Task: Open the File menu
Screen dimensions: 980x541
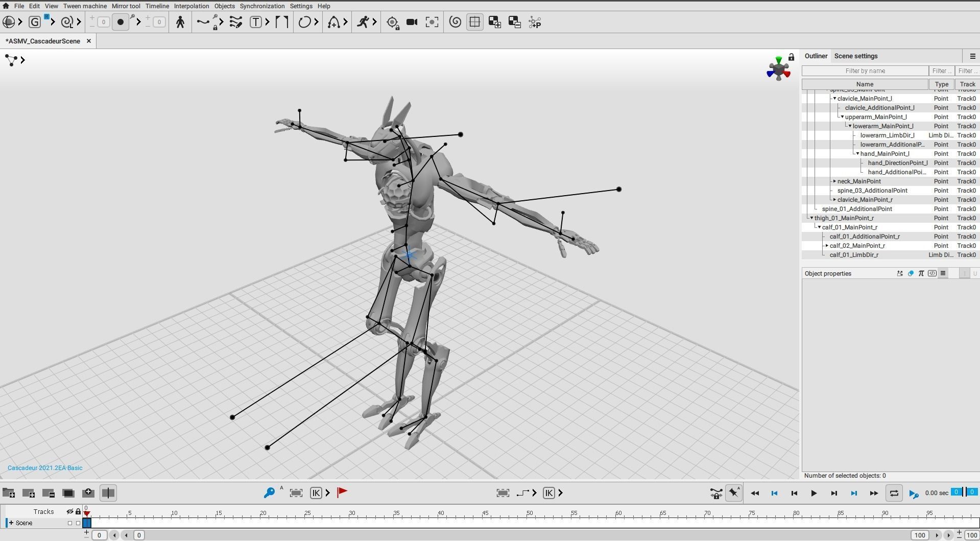Action: (x=19, y=6)
